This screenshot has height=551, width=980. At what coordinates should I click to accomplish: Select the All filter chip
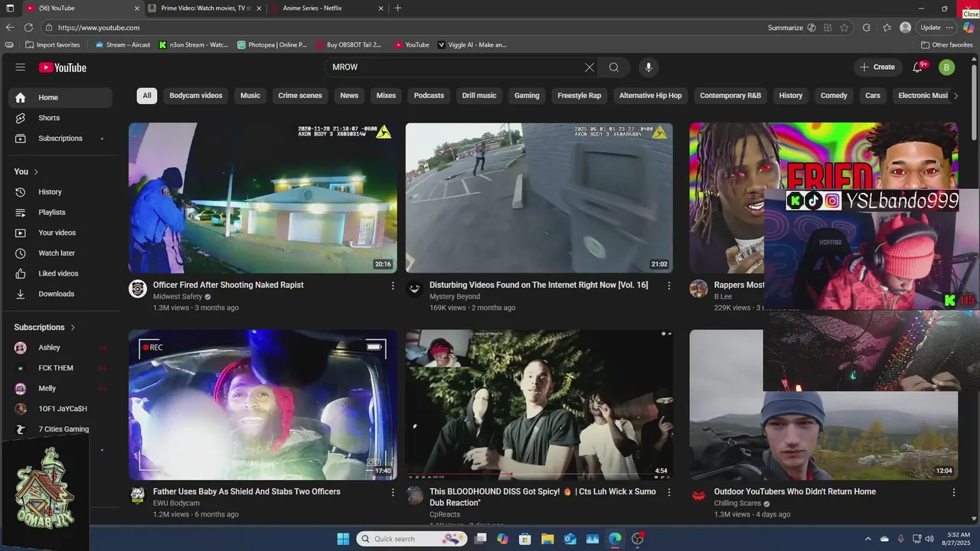point(147,96)
